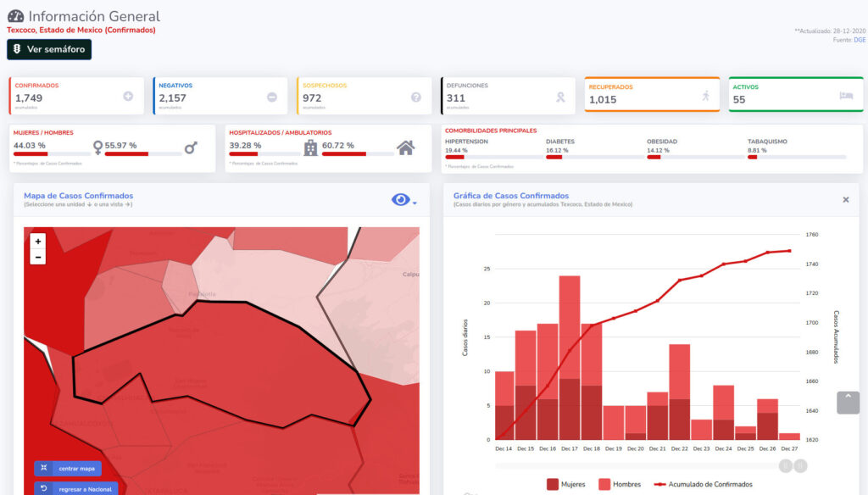Zoom in on the map
The image size is (868, 495).
pyautogui.click(x=38, y=242)
